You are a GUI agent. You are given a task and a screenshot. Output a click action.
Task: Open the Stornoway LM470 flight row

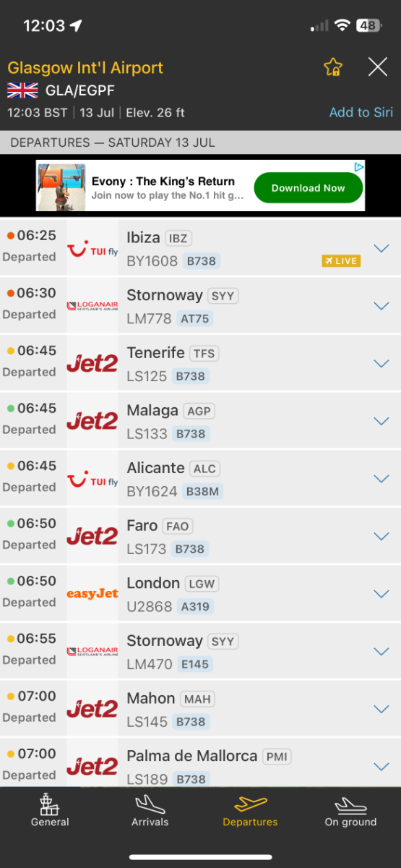click(x=200, y=651)
